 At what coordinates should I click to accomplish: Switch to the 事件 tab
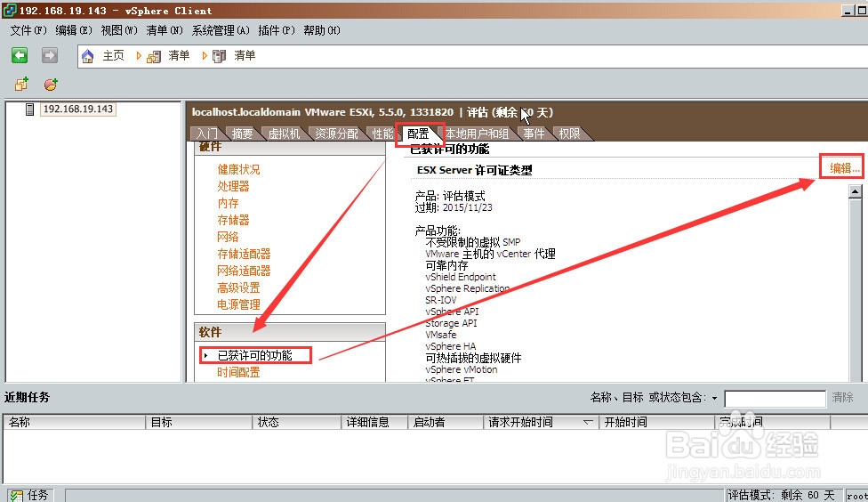pyautogui.click(x=534, y=134)
